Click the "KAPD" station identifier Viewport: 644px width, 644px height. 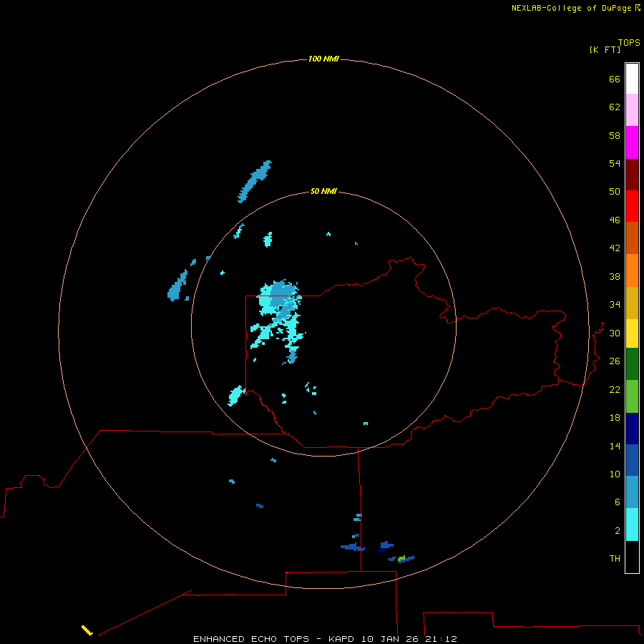point(341,639)
